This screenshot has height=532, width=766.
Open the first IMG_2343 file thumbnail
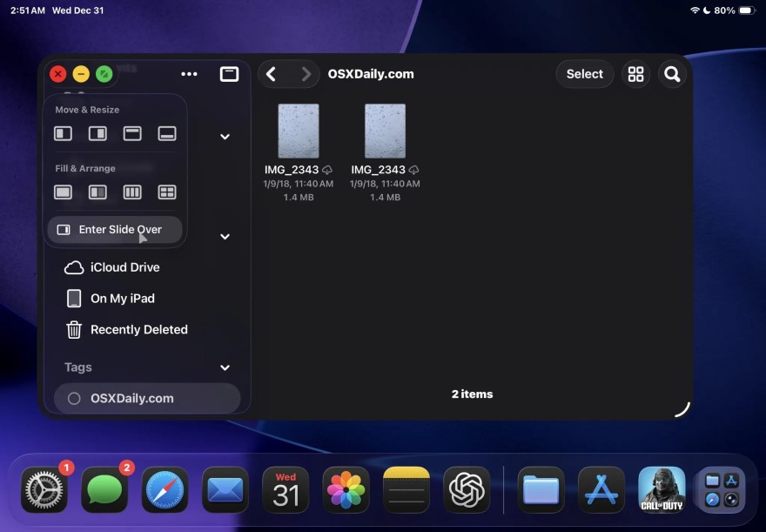[x=298, y=130]
